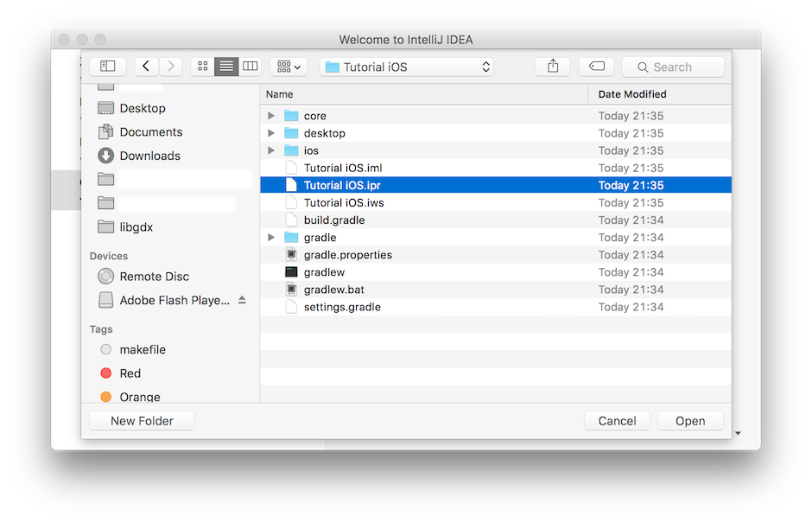812x523 pixels.
Task: Click the gradlew executable icon
Action: [x=292, y=272]
